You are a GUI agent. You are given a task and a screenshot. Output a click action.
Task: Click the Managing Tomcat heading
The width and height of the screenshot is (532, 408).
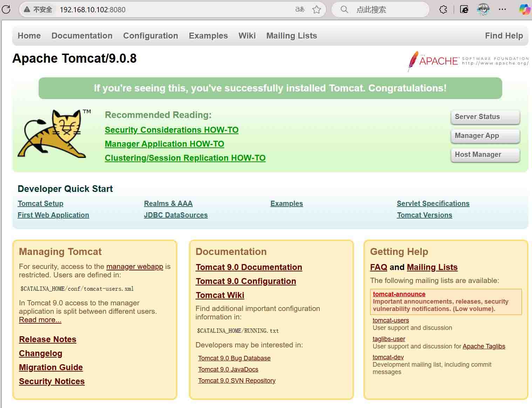(x=60, y=252)
